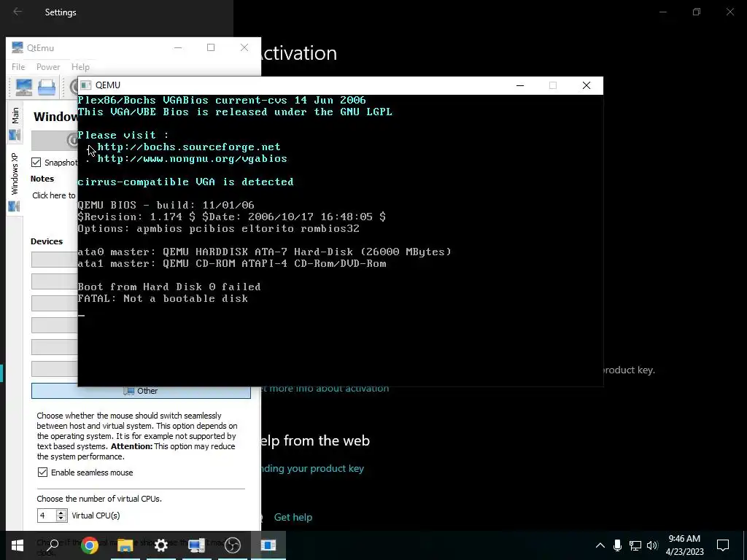Click the Notes 'Click here to' text area
Screen dimensions: 747x560
pyautogui.click(x=54, y=195)
